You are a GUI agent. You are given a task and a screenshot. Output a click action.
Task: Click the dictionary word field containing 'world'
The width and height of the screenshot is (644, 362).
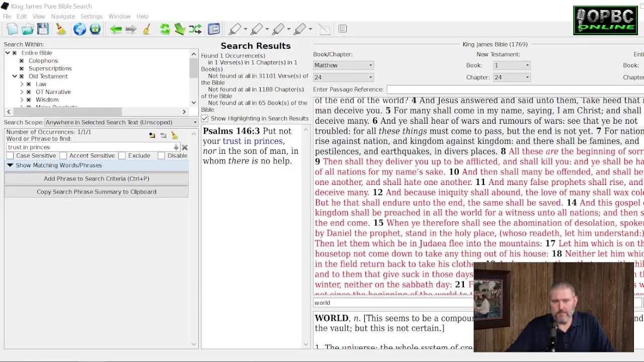coord(392,303)
